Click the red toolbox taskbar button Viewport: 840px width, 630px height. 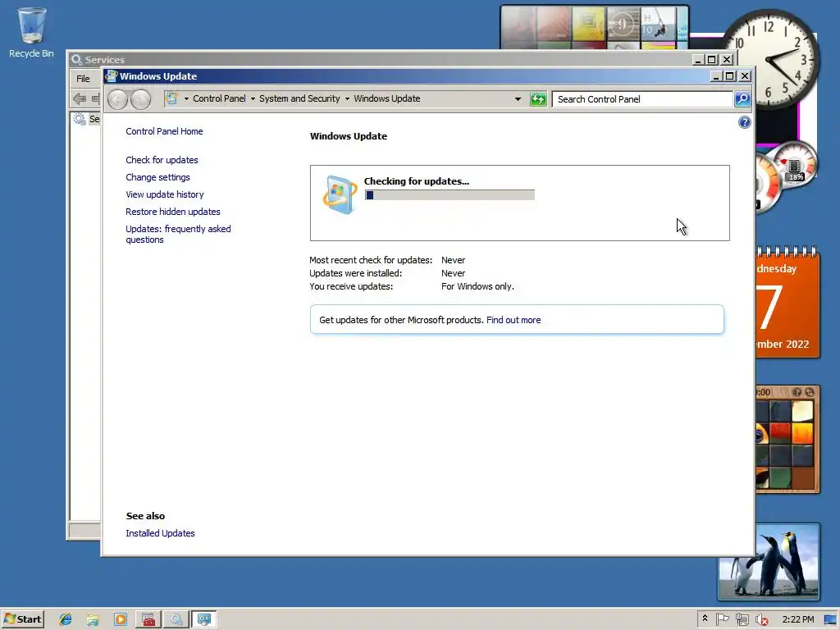pos(148,620)
